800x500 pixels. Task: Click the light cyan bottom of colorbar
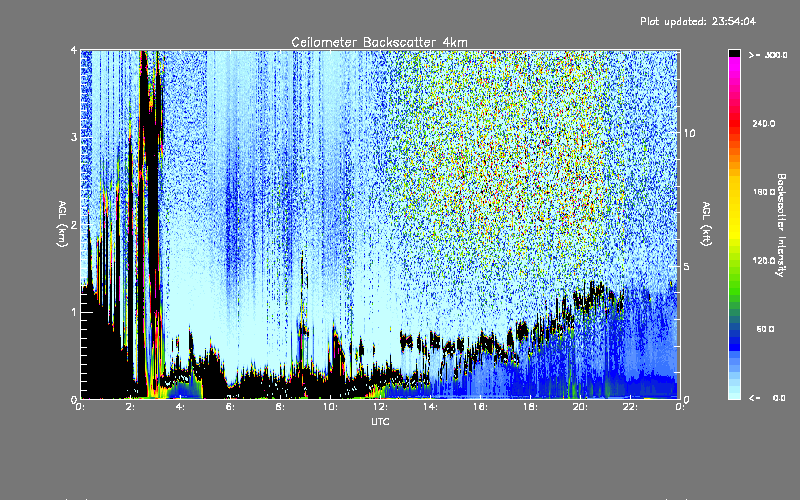point(734,394)
